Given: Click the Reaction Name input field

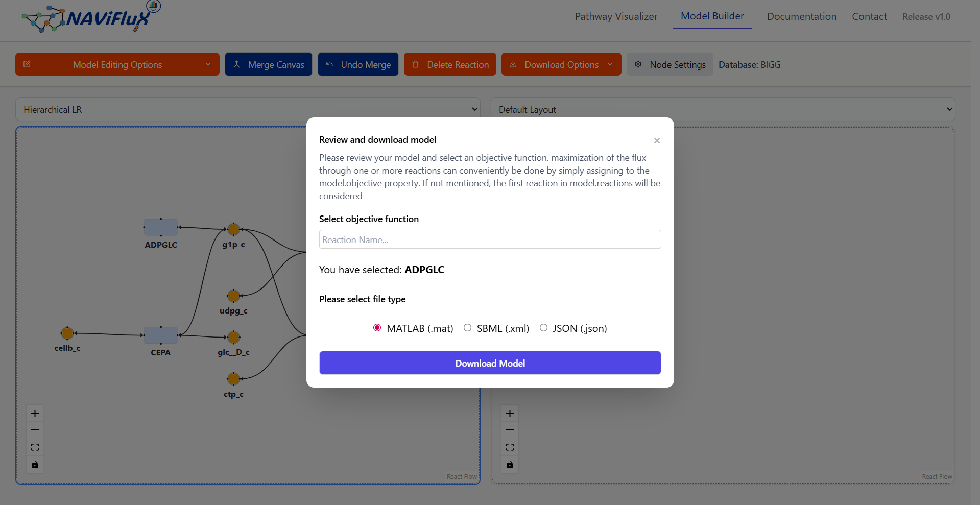Looking at the screenshot, I should click(490, 239).
